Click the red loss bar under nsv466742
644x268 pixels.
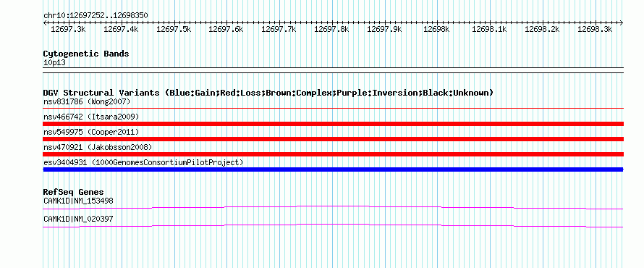333,124
